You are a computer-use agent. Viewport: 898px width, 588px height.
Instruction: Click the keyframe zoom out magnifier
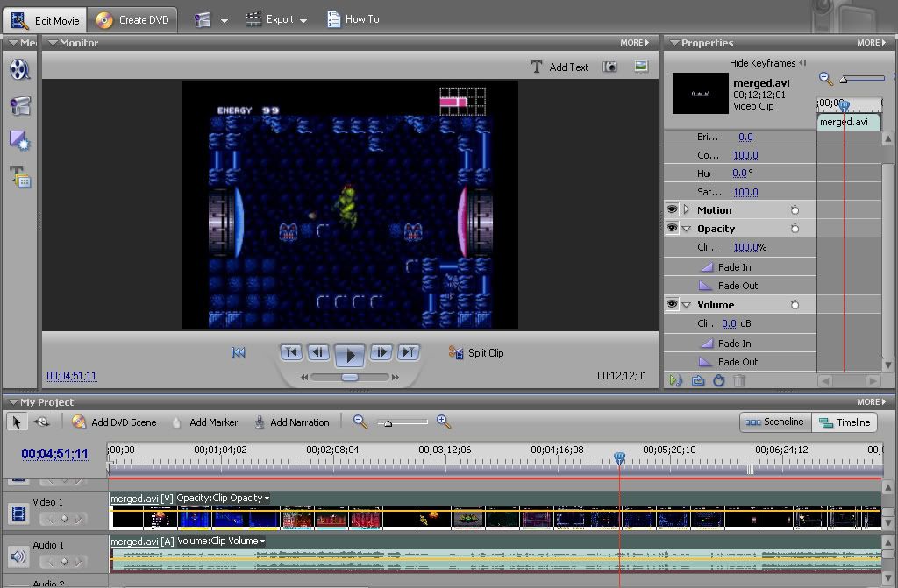point(825,79)
